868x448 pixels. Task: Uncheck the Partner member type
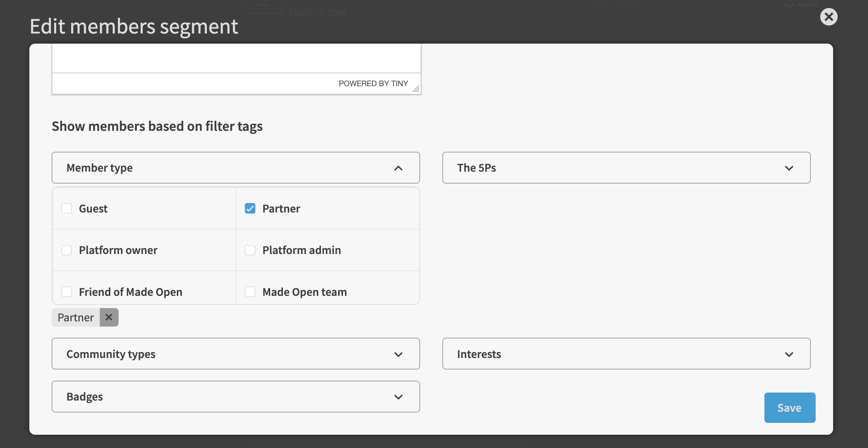(x=250, y=208)
